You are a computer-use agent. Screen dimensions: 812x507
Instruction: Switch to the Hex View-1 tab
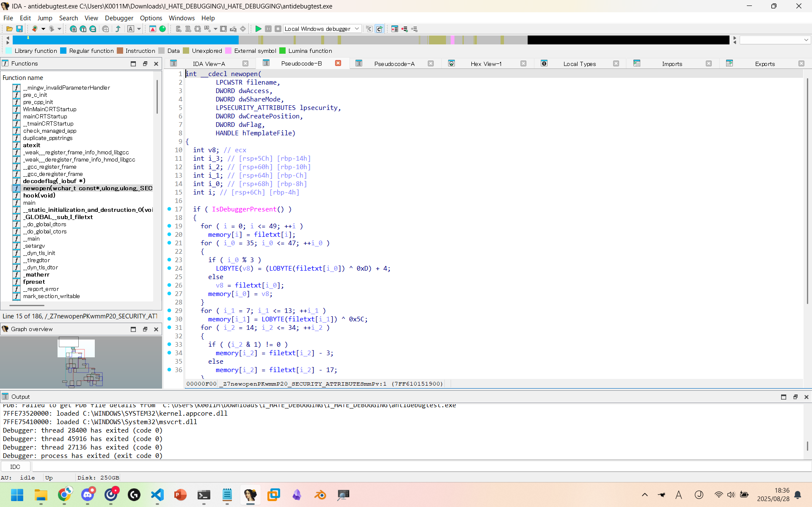tap(486, 63)
